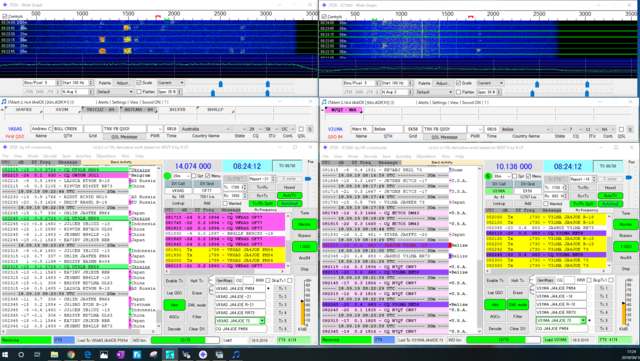This screenshot has height=361, width=640.
Task: Open Alerts menu in right JTAlert
Action: click(422, 103)
